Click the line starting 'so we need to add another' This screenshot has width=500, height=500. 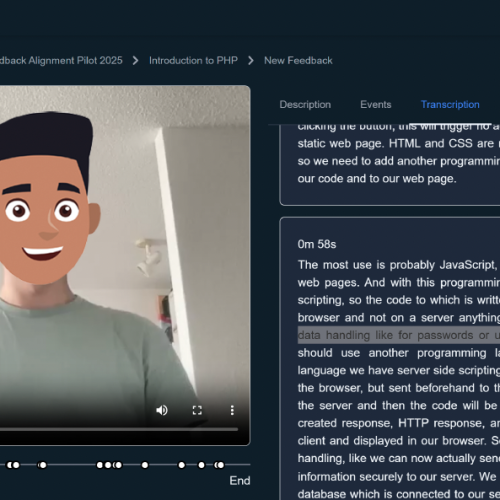pyautogui.click(x=399, y=161)
